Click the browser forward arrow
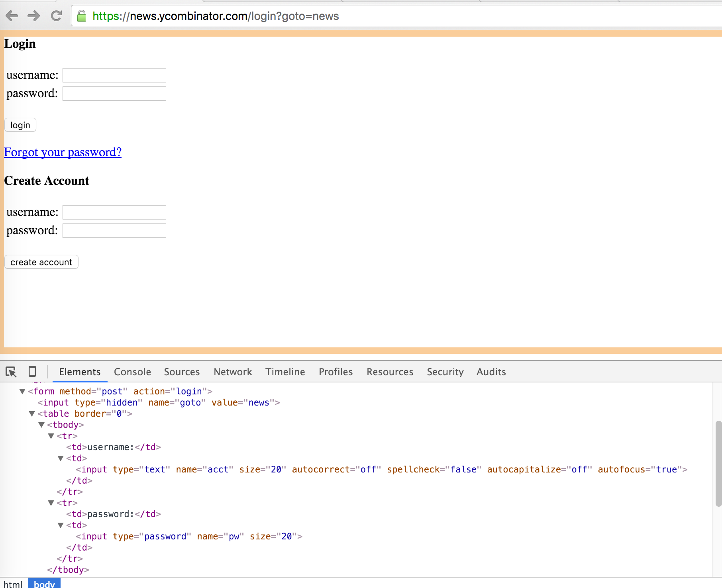The width and height of the screenshot is (722, 588). coord(34,16)
